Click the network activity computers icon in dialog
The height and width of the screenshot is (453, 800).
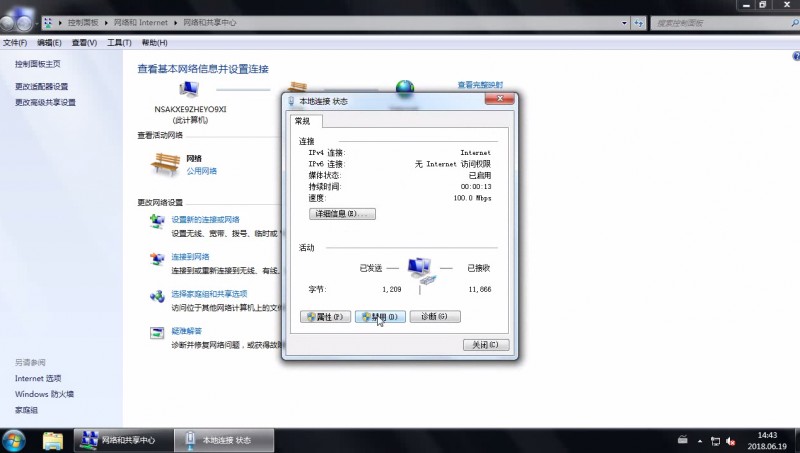(x=421, y=271)
